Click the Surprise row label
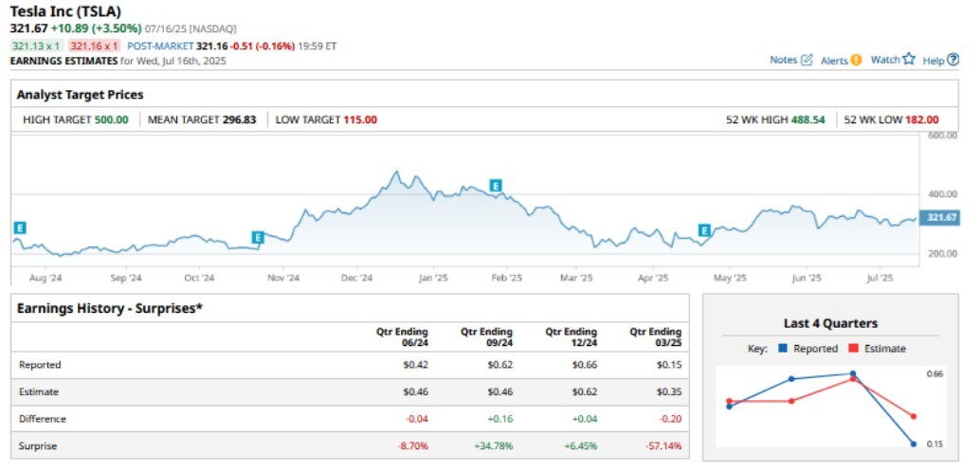Viewport: 980px width, 472px height. point(38,446)
